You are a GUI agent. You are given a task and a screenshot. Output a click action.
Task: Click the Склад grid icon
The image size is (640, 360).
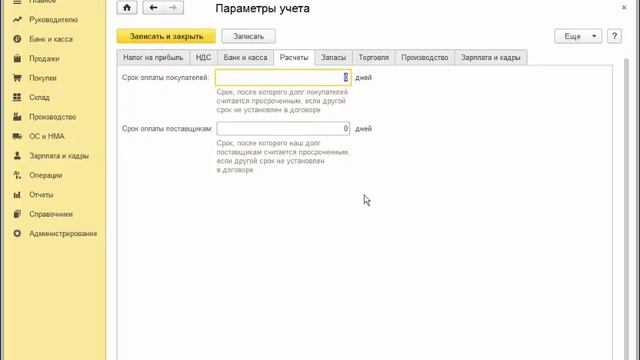[x=17, y=97]
